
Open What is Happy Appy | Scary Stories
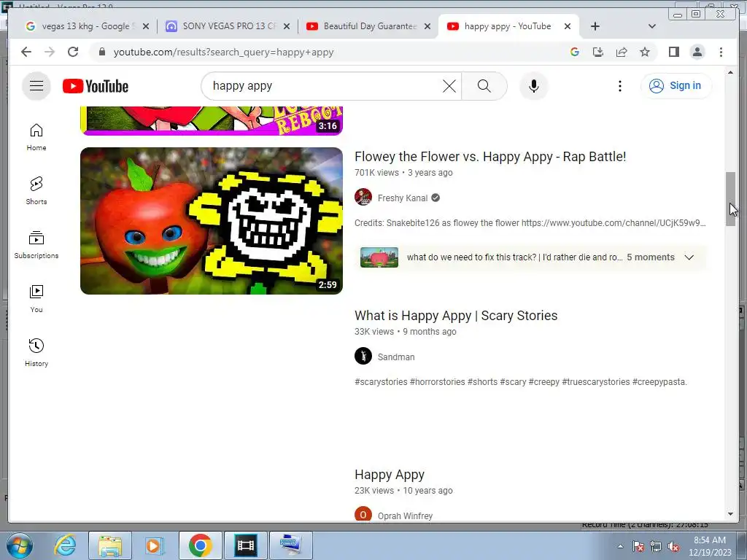pos(456,316)
